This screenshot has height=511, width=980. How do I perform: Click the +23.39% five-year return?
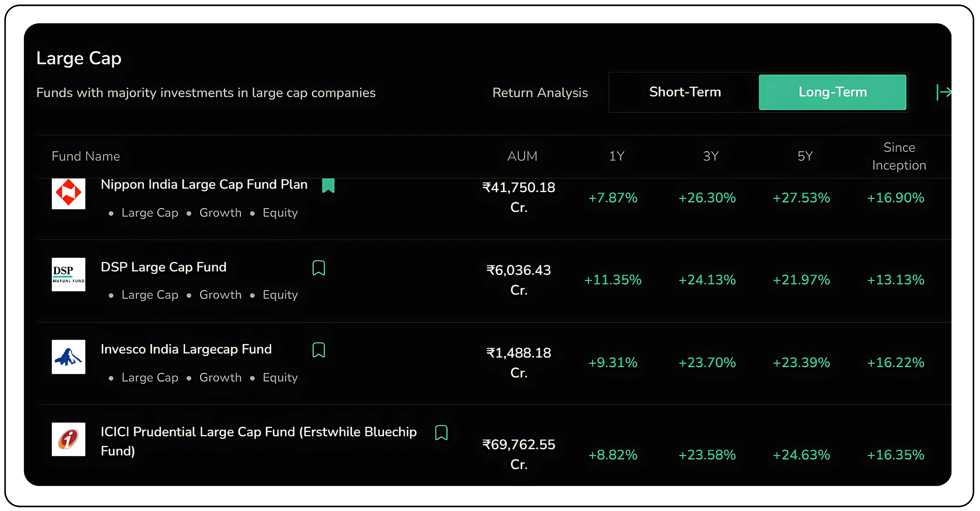pyautogui.click(x=801, y=362)
